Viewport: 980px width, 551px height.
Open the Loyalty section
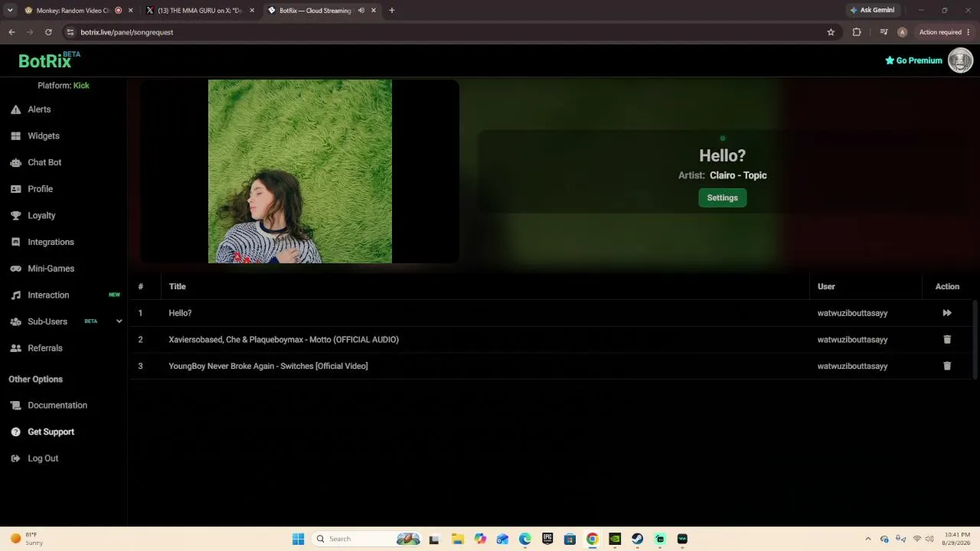point(41,216)
